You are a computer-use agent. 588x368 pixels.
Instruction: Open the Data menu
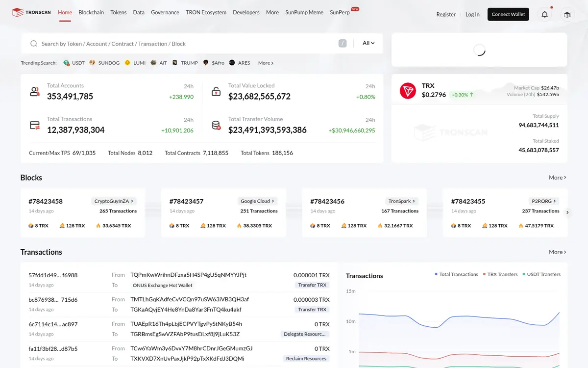click(x=139, y=12)
